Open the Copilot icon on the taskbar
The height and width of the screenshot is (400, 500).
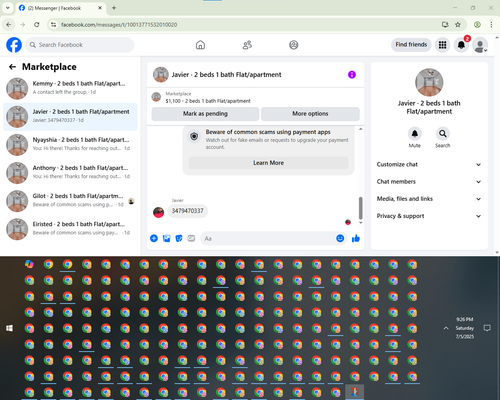pyautogui.click(x=29, y=264)
